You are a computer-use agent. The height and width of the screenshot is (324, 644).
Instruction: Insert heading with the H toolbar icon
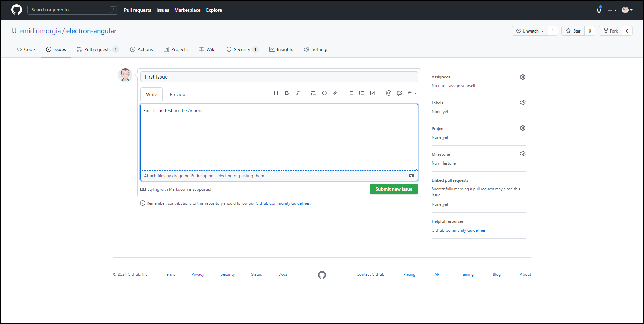point(276,93)
